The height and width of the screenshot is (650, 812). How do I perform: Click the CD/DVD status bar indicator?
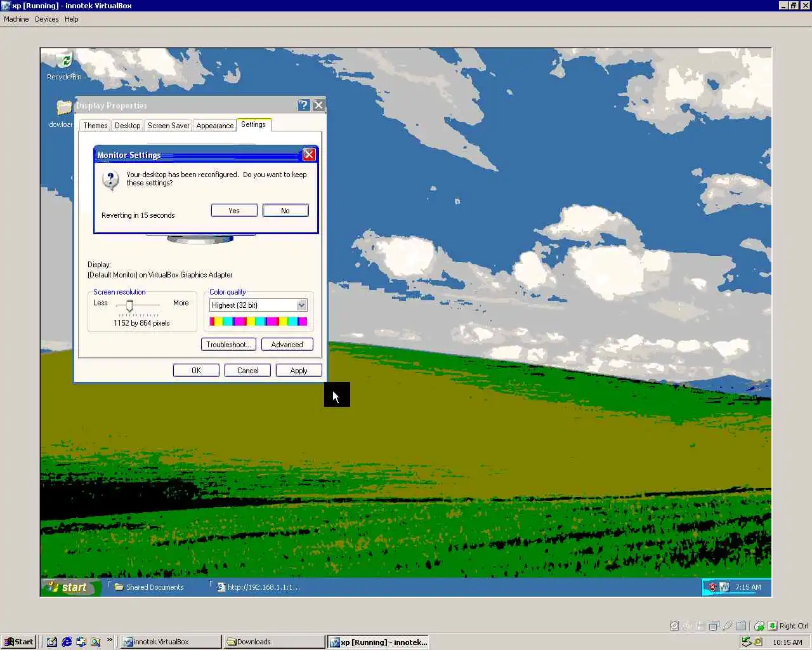[x=687, y=626]
